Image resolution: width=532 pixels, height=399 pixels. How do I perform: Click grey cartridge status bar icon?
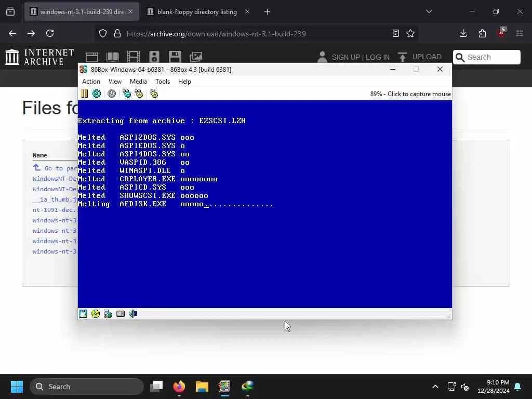121,314
